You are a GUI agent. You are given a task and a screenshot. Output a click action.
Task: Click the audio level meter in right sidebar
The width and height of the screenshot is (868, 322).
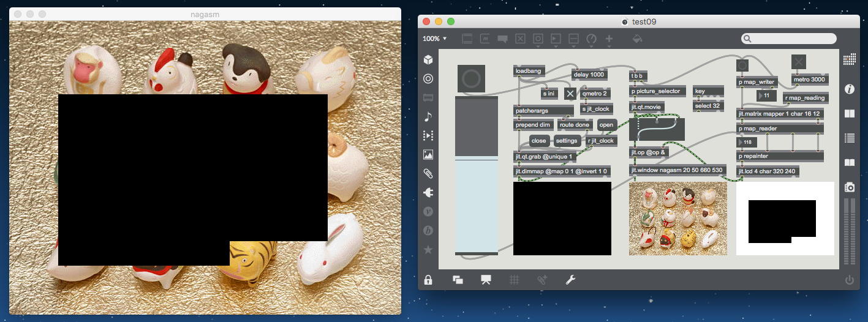pos(849,230)
